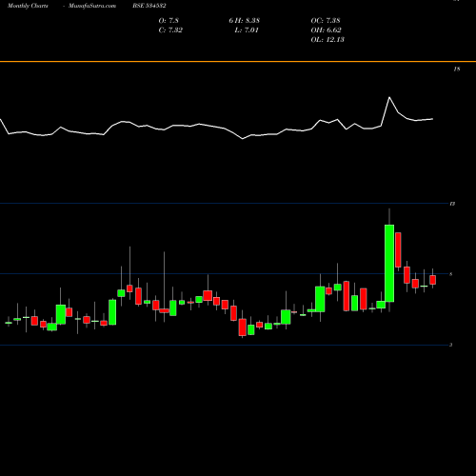Click the open value 'O: 7.8'
The image size is (476, 476).
(x=169, y=20)
